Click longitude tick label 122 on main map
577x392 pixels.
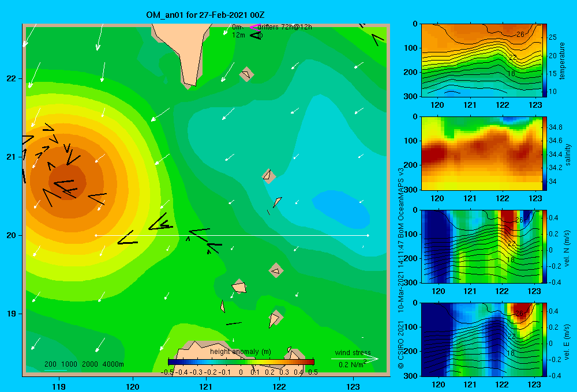(279, 386)
